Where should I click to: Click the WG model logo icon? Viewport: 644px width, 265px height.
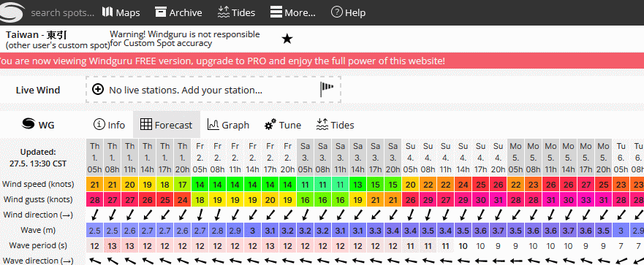(x=28, y=124)
